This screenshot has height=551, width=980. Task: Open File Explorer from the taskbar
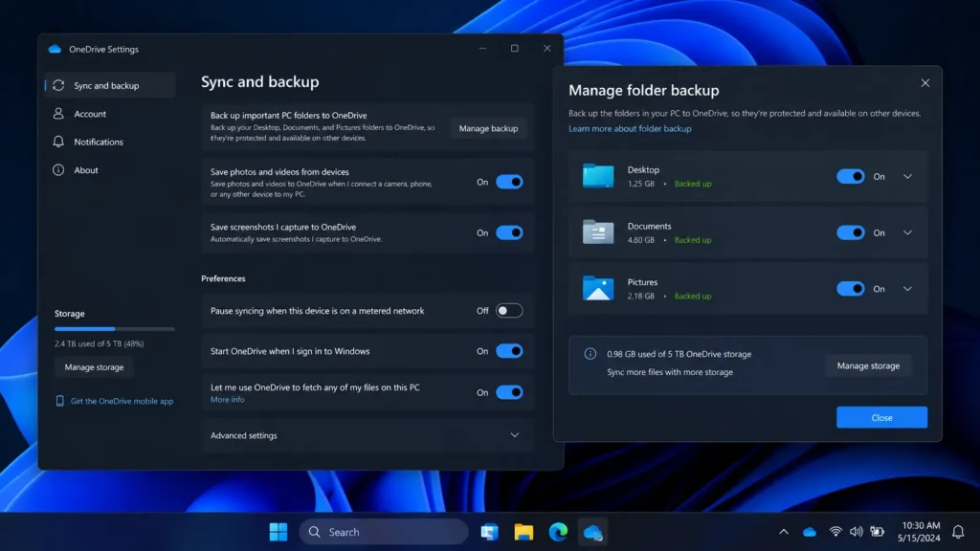tap(523, 532)
